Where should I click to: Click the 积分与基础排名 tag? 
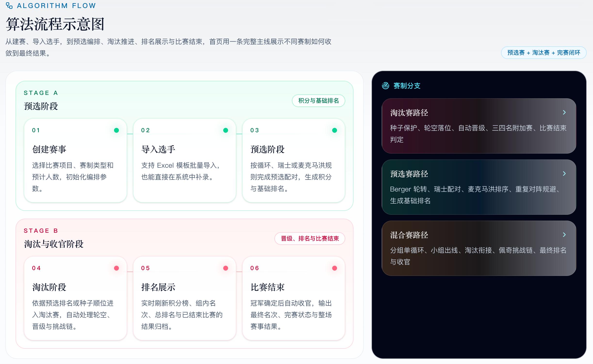tap(318, 101)
